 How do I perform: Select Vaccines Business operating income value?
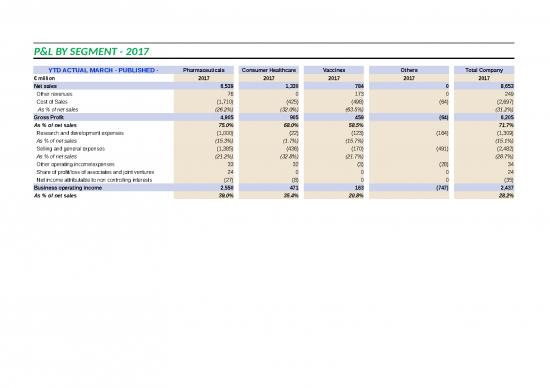coord(359,188)
